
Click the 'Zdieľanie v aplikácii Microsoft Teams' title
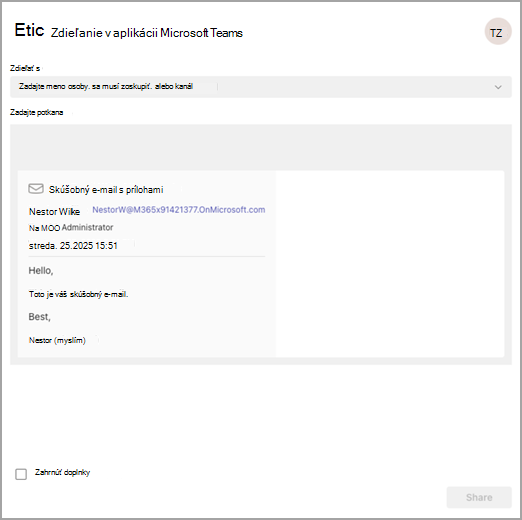click(x=147, y=33)
